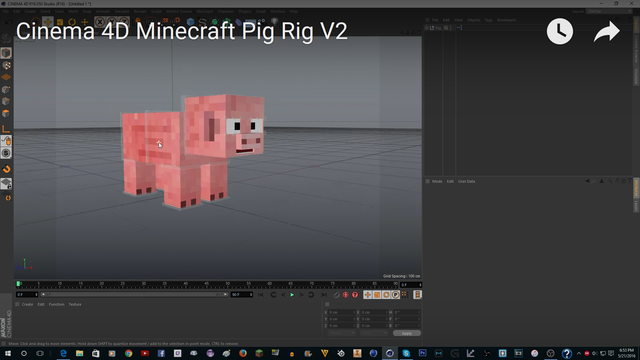Toggle Position keyframe recording icon

[x=368, y=295]
